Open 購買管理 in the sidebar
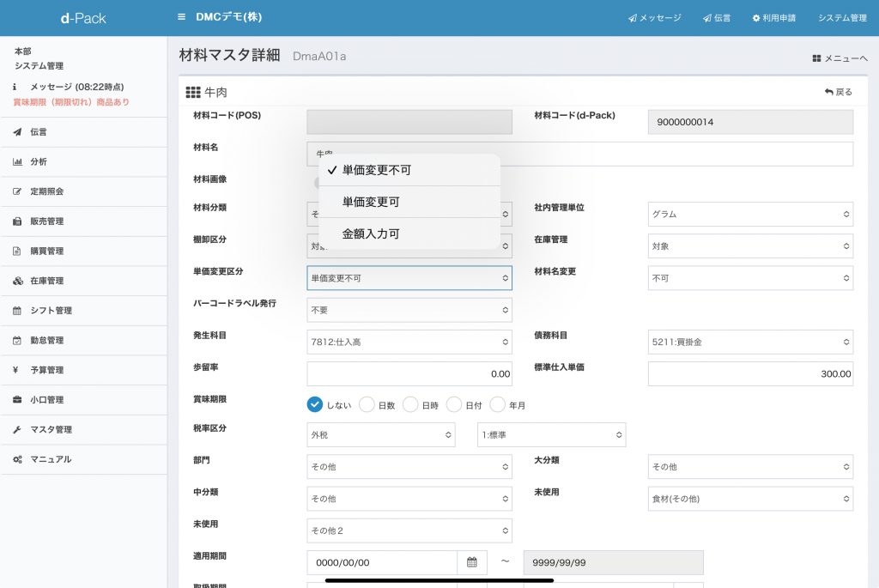The height and width of the screenshot is (588, 879). [84, 252]
